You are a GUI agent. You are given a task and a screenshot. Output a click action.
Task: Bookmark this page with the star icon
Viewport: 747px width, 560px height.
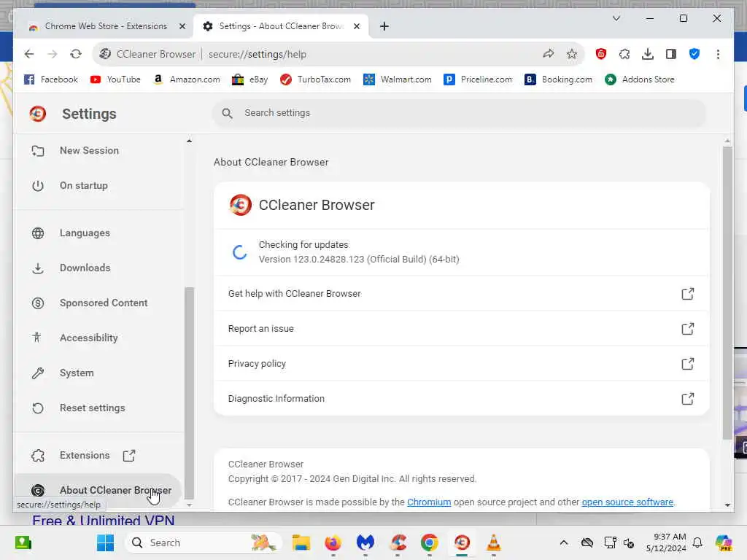(572, 54)
